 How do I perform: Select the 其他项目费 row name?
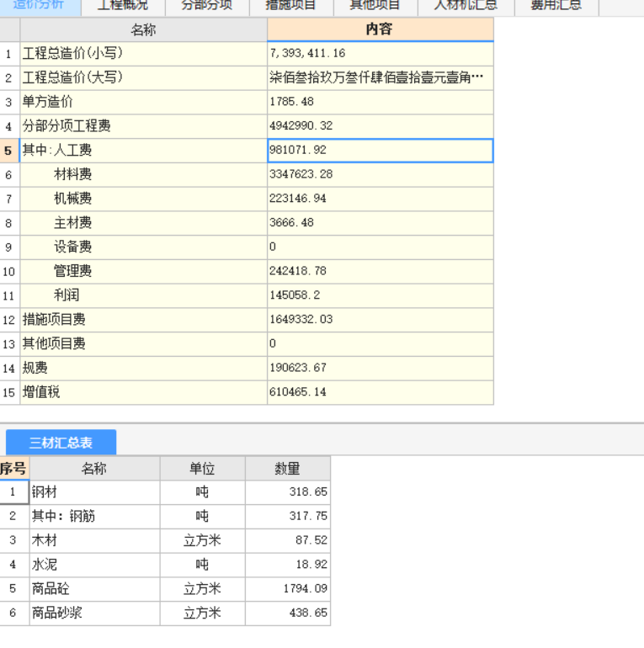coord(143,344)
